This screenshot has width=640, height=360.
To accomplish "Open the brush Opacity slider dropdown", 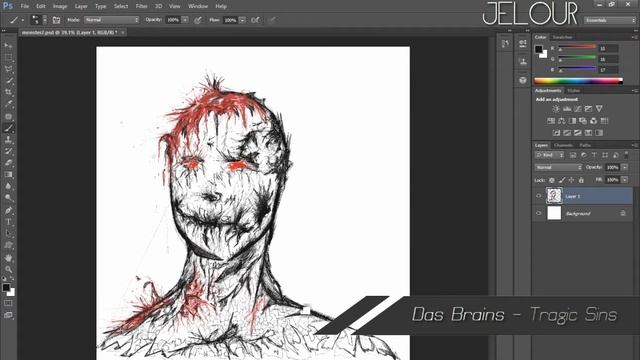I will point(185,20).
